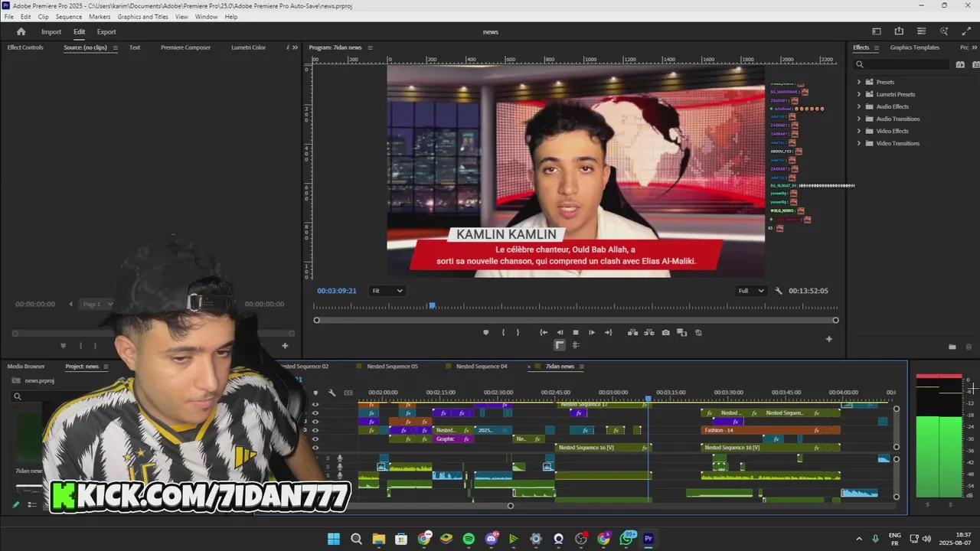
Task: Select the Effect Controls tab
Action: point(25,47)
